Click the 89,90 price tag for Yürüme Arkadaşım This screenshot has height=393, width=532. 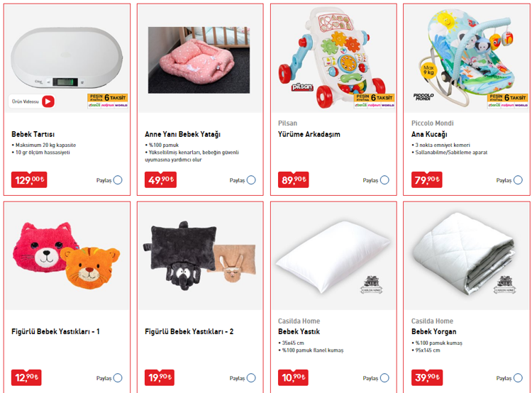(293, 179)
